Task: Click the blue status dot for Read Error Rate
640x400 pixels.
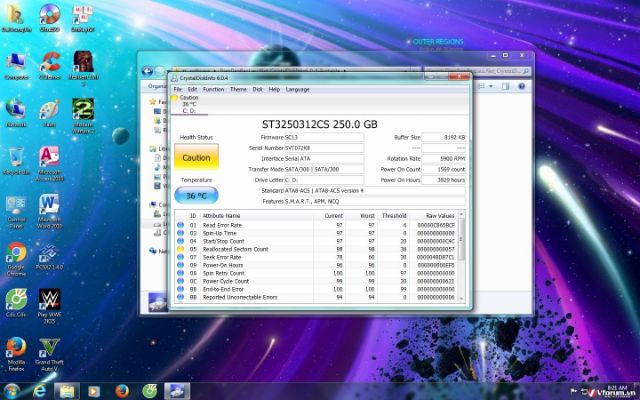Action: click(180, 225)
